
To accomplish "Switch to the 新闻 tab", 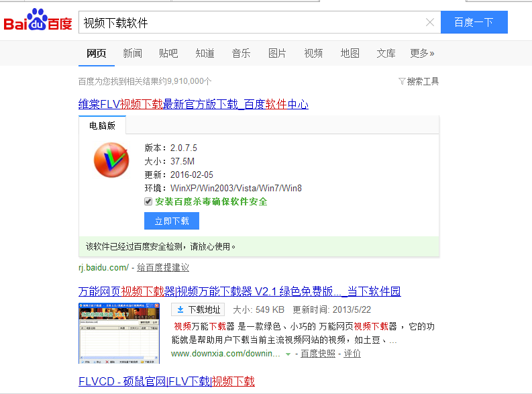I will 132,53.
